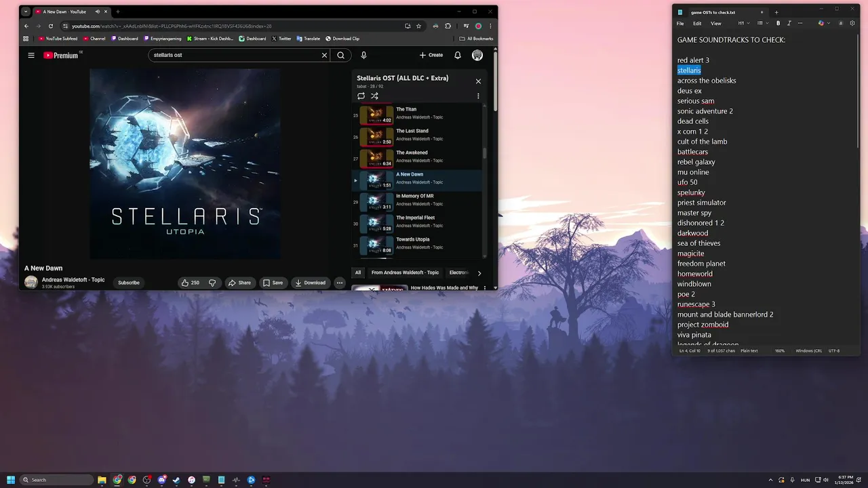
Task: Click the browser address bar URL
Action: (172, 26)
